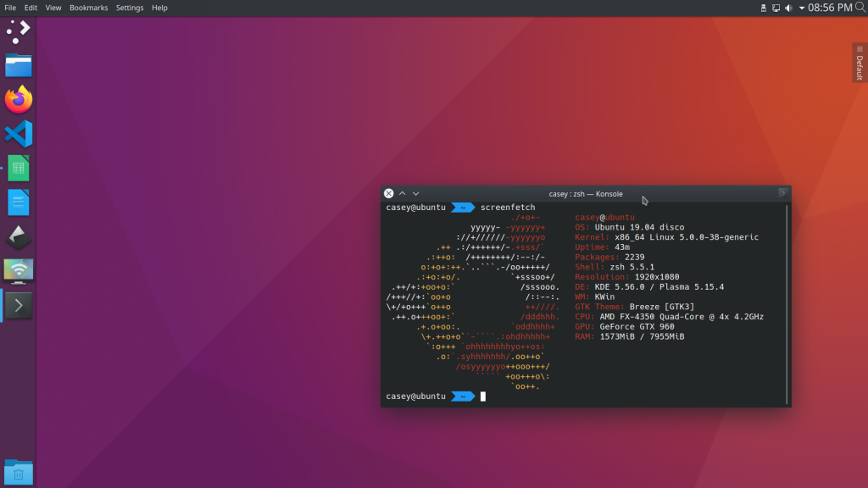Open the removable device notifier tray icon

point(764,8)
